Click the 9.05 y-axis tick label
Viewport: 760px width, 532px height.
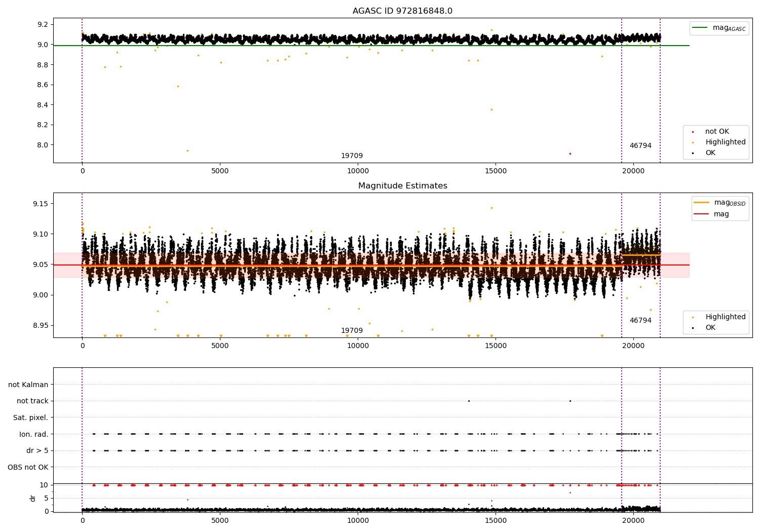pos(41,264)
